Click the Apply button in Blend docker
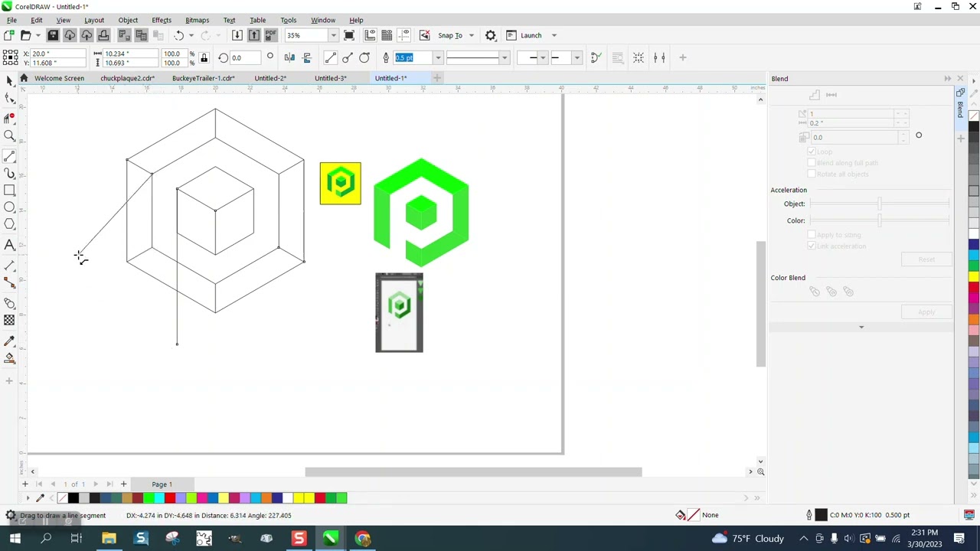 [x=926, y=312]
